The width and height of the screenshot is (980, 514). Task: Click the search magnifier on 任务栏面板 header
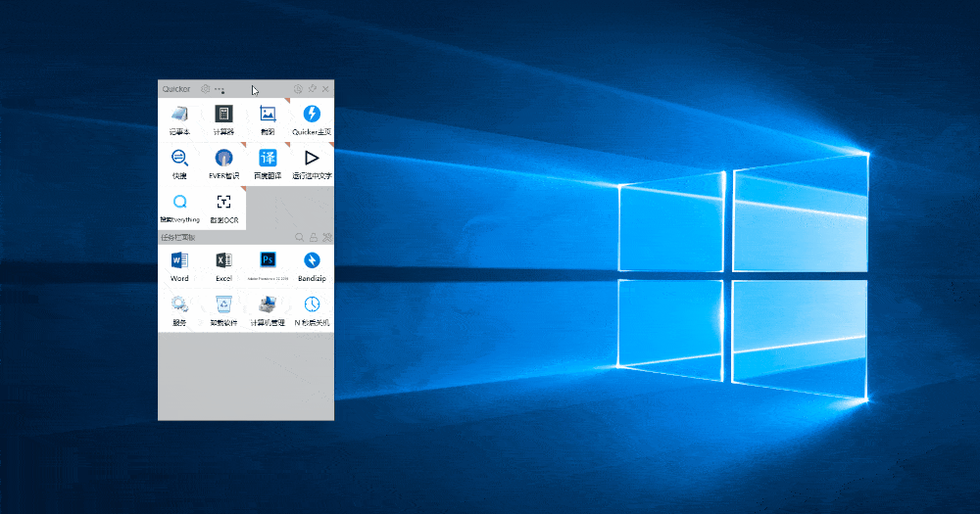coord(299,237)
